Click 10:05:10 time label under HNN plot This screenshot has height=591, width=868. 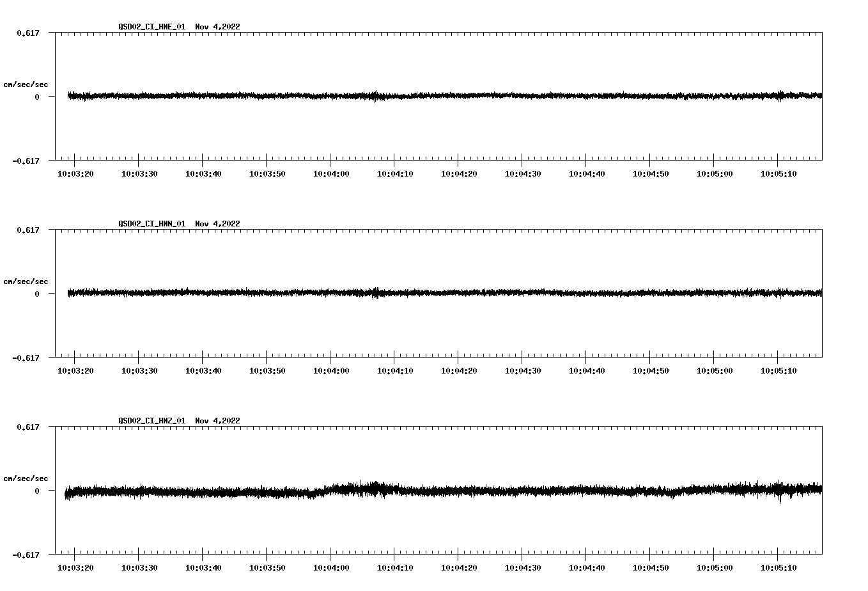(779, 371)
